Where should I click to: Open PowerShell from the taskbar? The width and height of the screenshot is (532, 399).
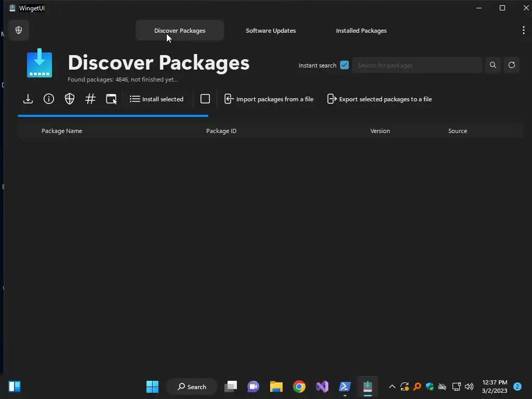[345, 387]
